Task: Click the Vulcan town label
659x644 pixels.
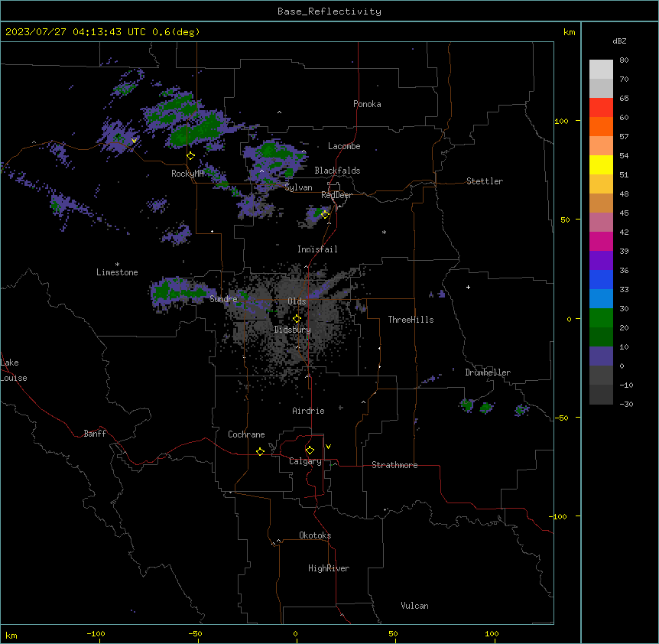Action: pos(414,606)
